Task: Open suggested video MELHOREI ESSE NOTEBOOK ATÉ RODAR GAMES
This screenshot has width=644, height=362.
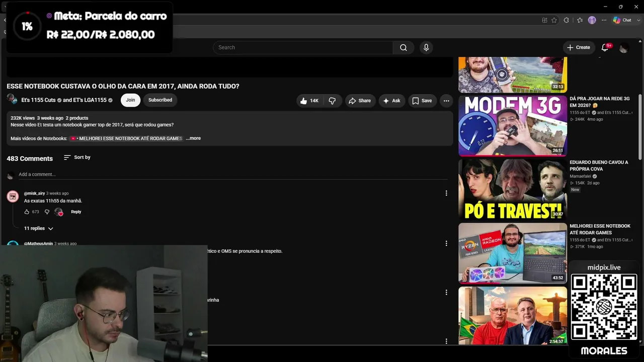Action: point(600,229)
